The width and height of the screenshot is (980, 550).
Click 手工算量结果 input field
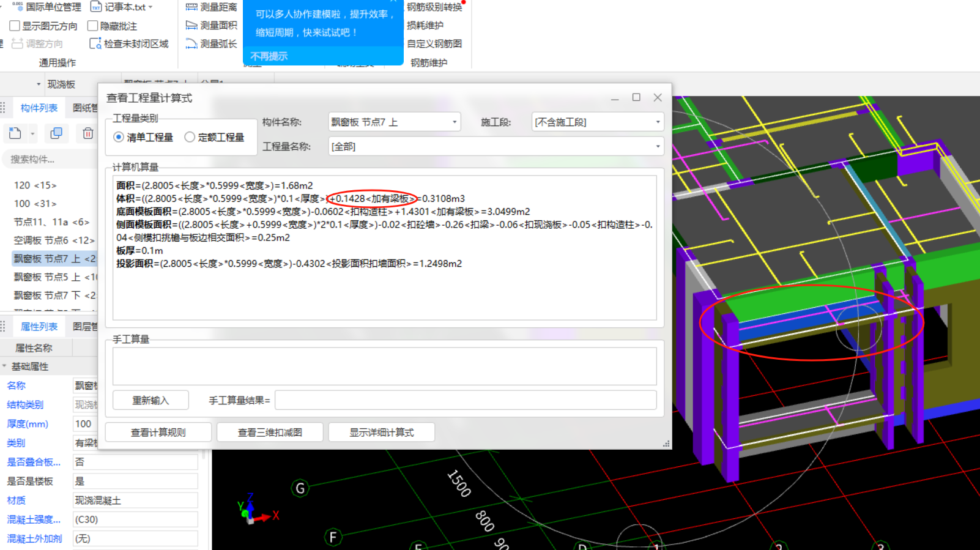pos(466,400)
